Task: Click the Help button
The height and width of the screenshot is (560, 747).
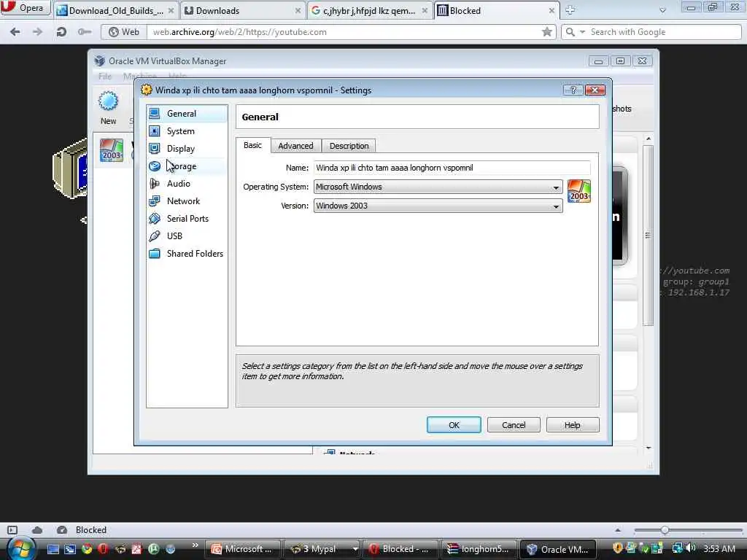Action: [x=573, y=425]
